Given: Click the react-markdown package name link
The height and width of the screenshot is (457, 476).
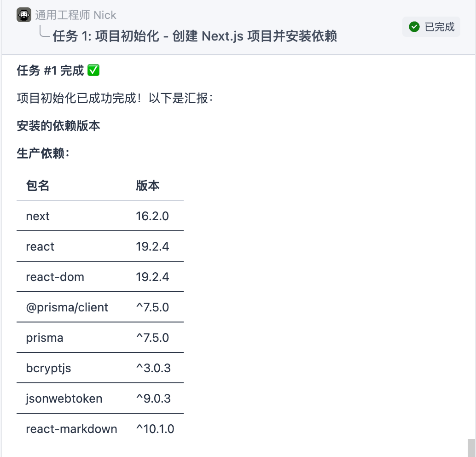Looking at the screenshot, I should click(x=71, y=429).
